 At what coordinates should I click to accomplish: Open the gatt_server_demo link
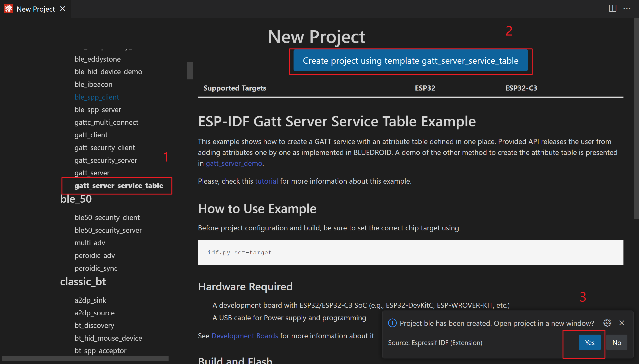[234, 163]
